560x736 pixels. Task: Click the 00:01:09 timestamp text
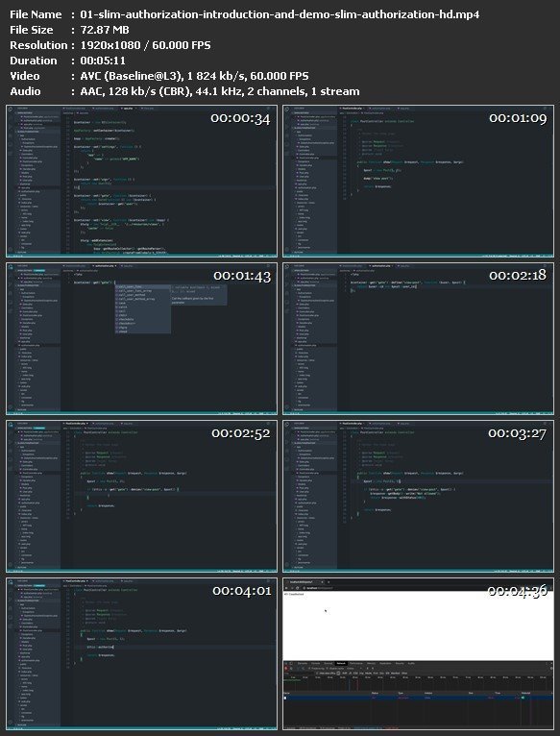(518, 118)
